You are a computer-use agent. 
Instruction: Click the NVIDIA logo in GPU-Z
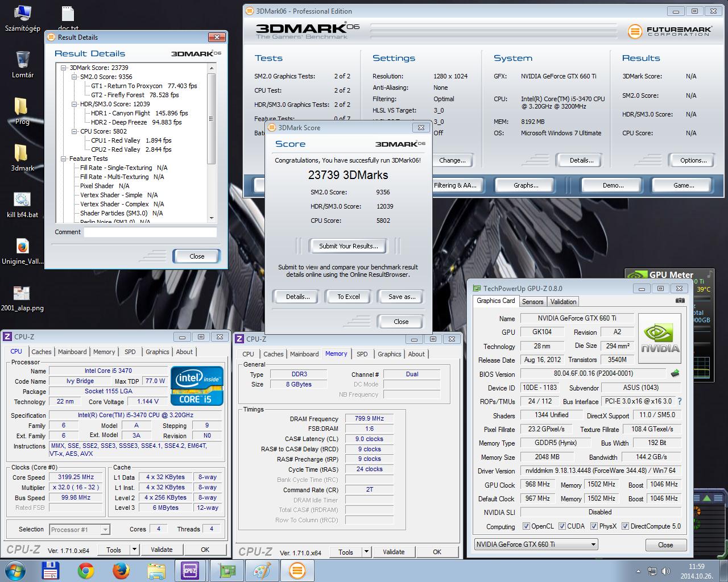click(x=660, y=338)
